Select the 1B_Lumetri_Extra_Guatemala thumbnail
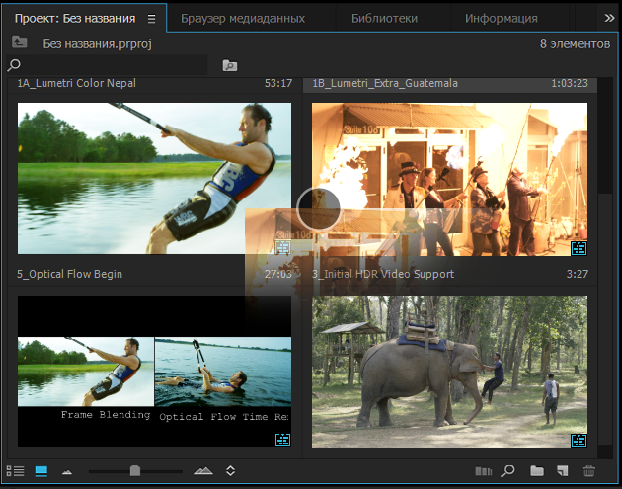Screen dimensions: 622x489 tap(449, 179)
